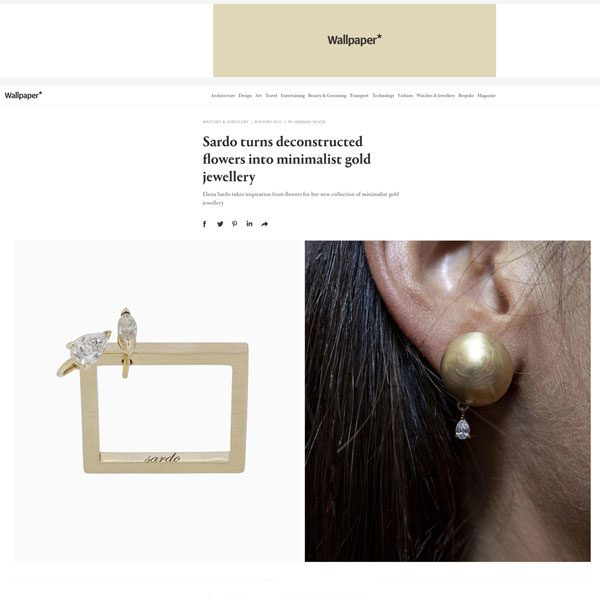Share article via Twitter bird icon

coord(220,224)
